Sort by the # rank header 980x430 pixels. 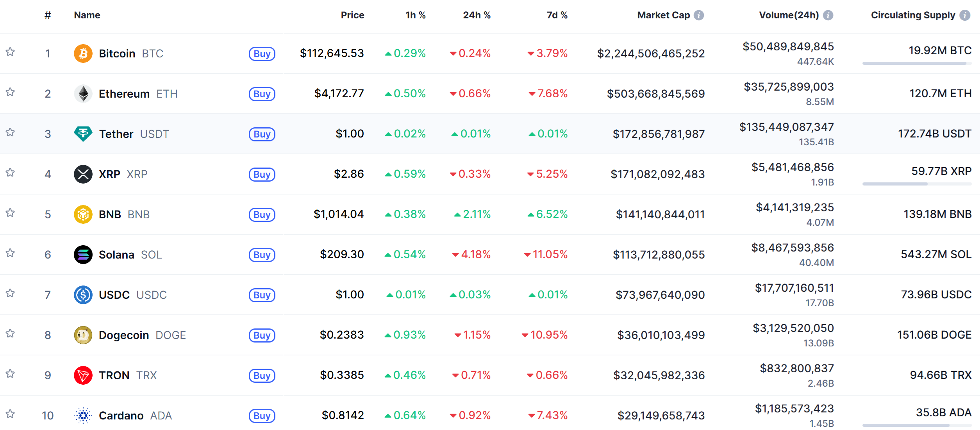[48, 15]
